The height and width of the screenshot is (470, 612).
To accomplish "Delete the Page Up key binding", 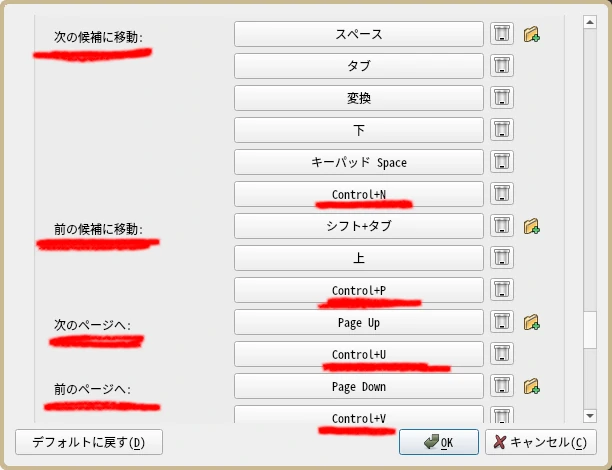I will coord(501,322).
